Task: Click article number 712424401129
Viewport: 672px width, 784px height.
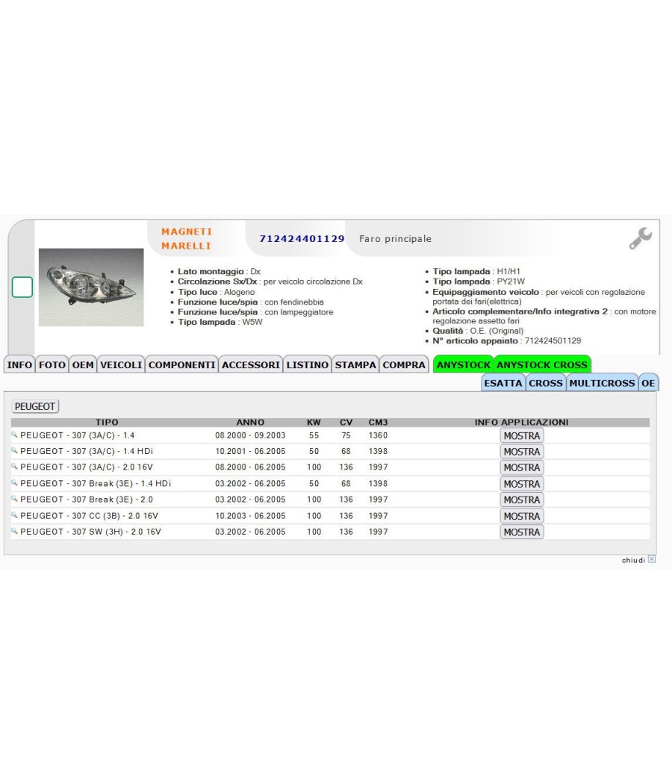Action: (x=302, y=238)
